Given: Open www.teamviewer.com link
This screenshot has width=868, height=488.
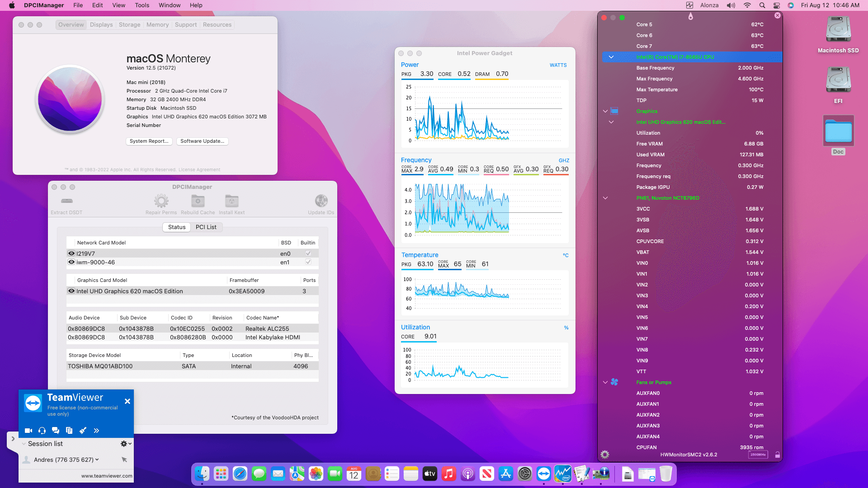Looking at the screenshot, I should click(x=107, y=476).
